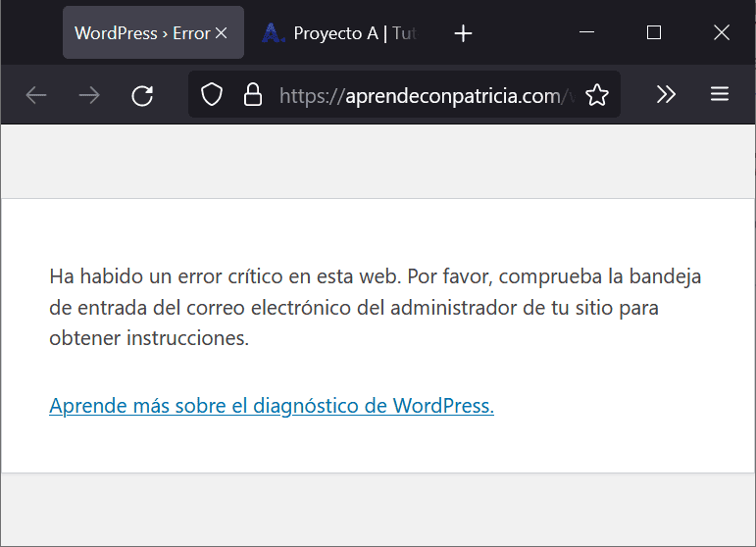Minimize the browser window
This screenshot has height=547, width=756.
(x=586, y=32)
